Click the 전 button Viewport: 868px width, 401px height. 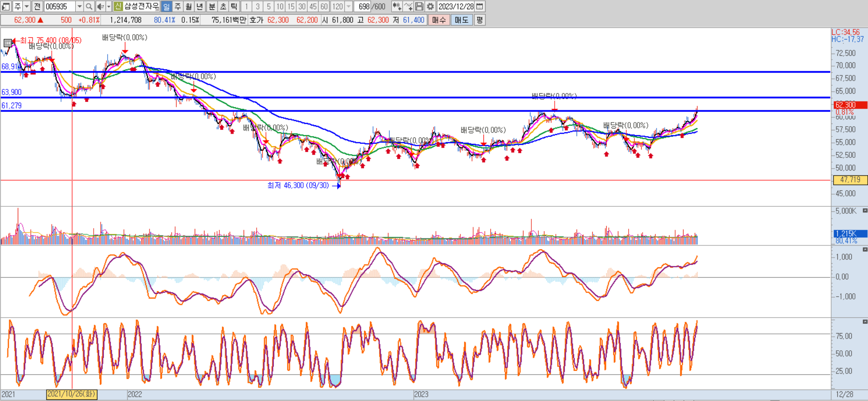37,7
